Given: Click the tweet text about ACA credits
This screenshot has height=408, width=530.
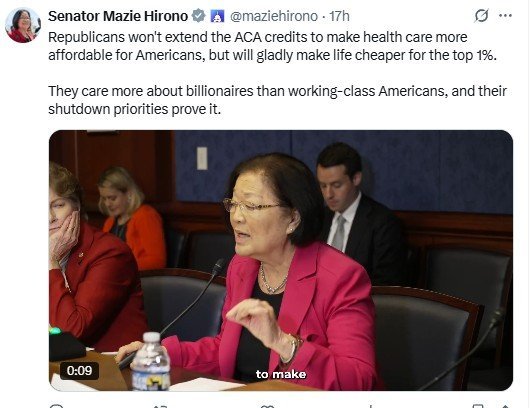Looking at the screenshot, I should click(x=272, y=46).
